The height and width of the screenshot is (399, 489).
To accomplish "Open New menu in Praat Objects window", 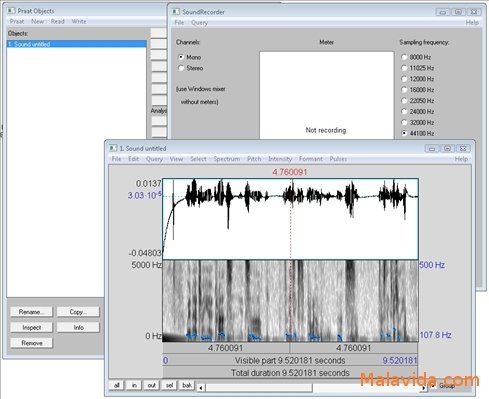I will point(38,21).
